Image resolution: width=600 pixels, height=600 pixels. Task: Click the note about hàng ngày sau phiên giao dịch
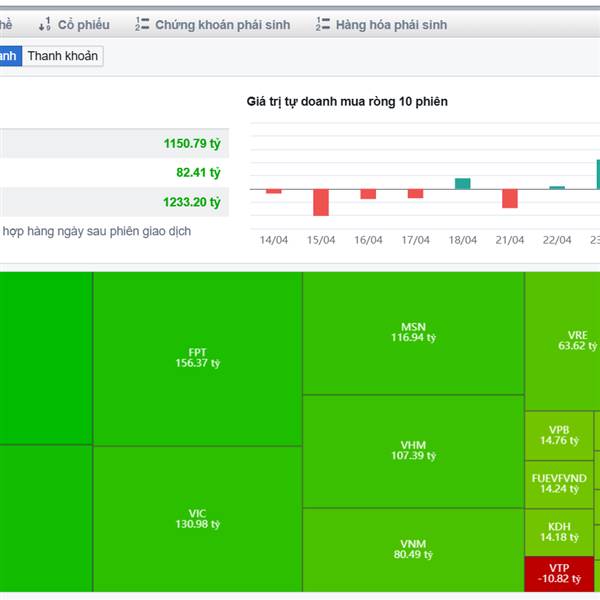pyautogui.click(x=97, y=232)
